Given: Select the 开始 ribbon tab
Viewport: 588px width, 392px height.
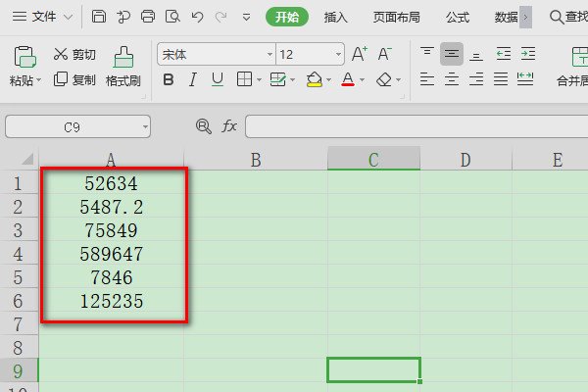Looking at the screenshot, I should tap(287, 17).
